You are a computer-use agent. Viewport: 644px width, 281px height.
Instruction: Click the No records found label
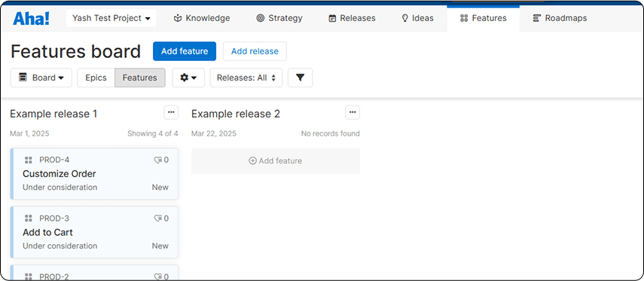330,133
